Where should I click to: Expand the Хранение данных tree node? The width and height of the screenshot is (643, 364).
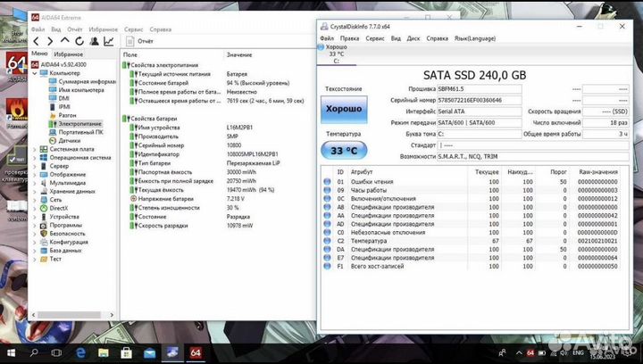coord(35,191)
